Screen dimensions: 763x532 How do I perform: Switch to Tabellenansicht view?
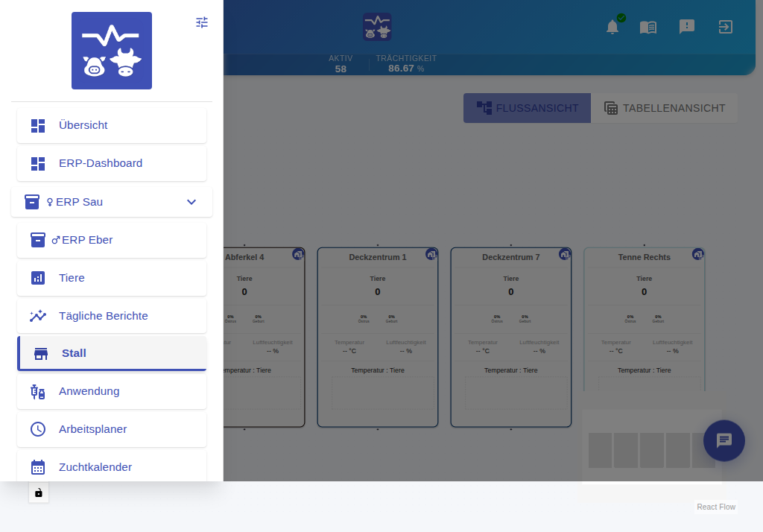coord(664,108)
